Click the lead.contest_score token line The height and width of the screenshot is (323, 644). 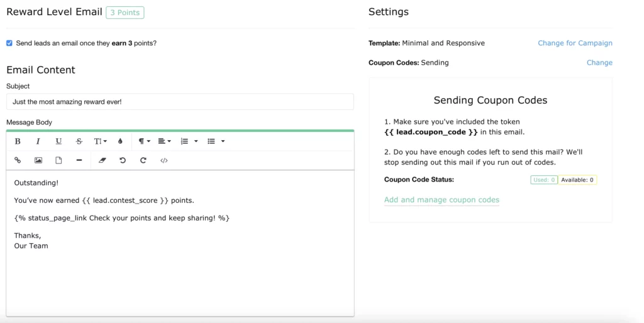pyautogui.click(x=104, y=200)
